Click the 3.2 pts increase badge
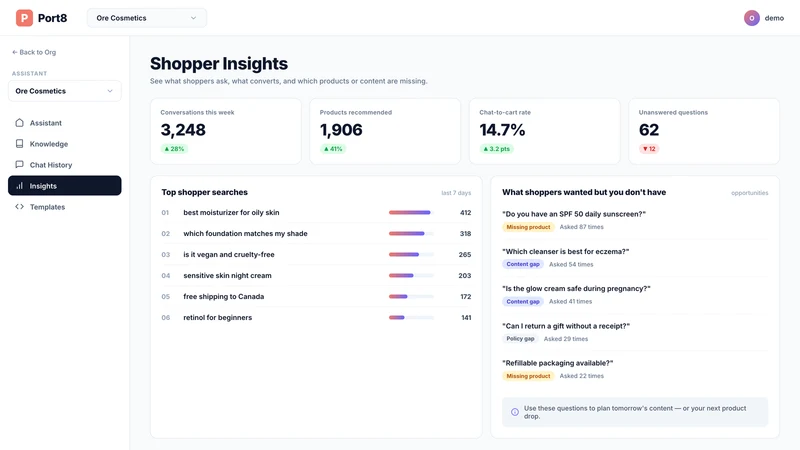This screenshot has height=450, width=800. coord(496,149)
